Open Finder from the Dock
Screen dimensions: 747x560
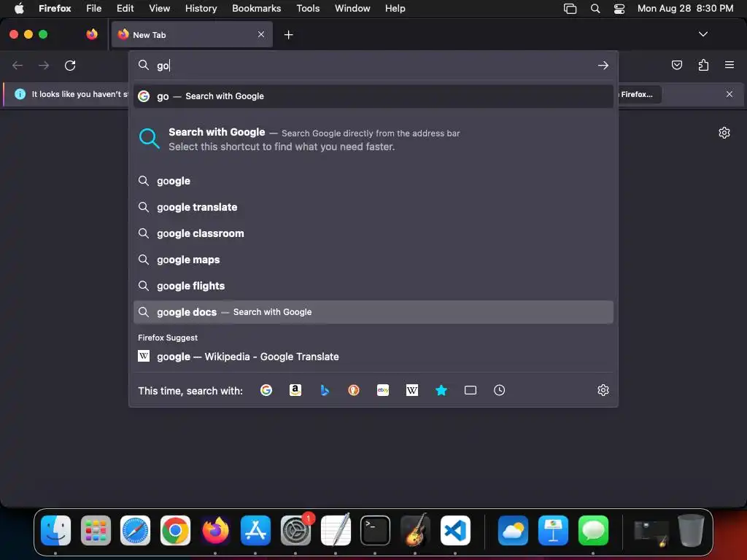pos(55,531)
